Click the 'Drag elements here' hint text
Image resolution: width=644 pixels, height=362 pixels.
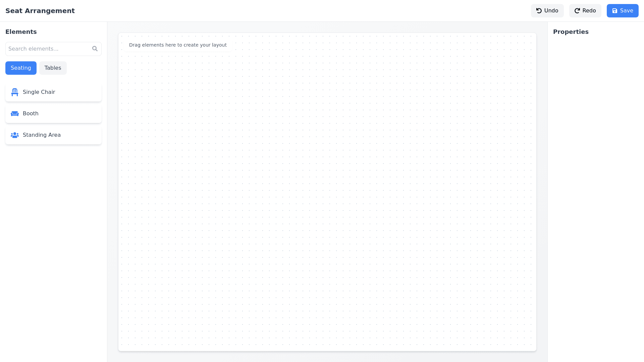(x=178, y=45)
